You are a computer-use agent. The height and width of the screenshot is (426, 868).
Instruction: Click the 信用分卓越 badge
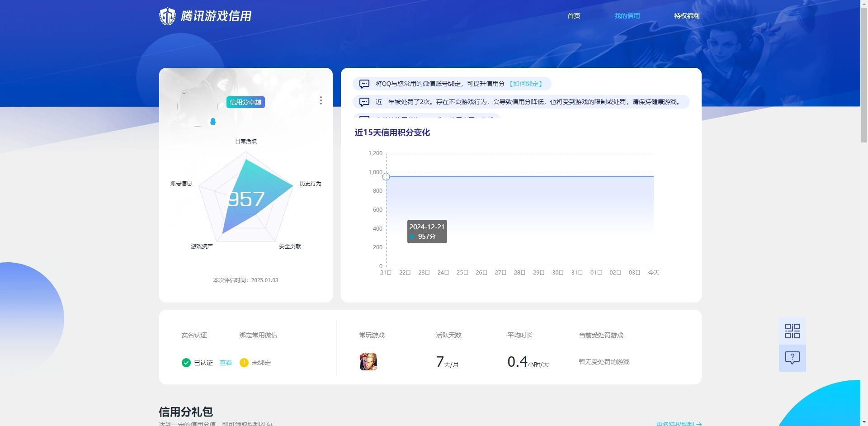(x=245, y=102)
